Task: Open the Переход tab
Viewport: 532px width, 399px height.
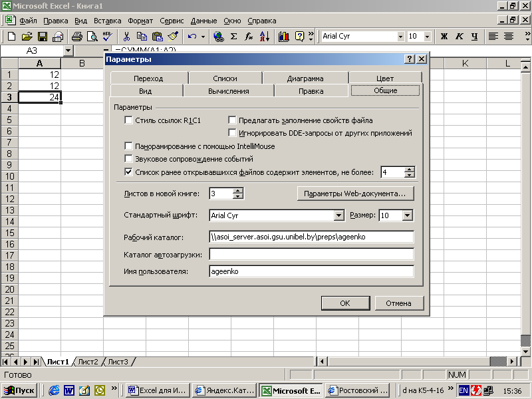Action: [148, 78]
